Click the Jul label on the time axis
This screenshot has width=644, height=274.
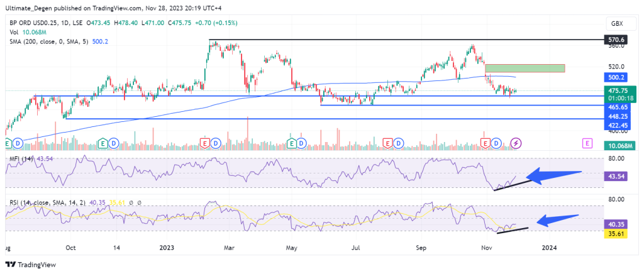coord(356,248)
